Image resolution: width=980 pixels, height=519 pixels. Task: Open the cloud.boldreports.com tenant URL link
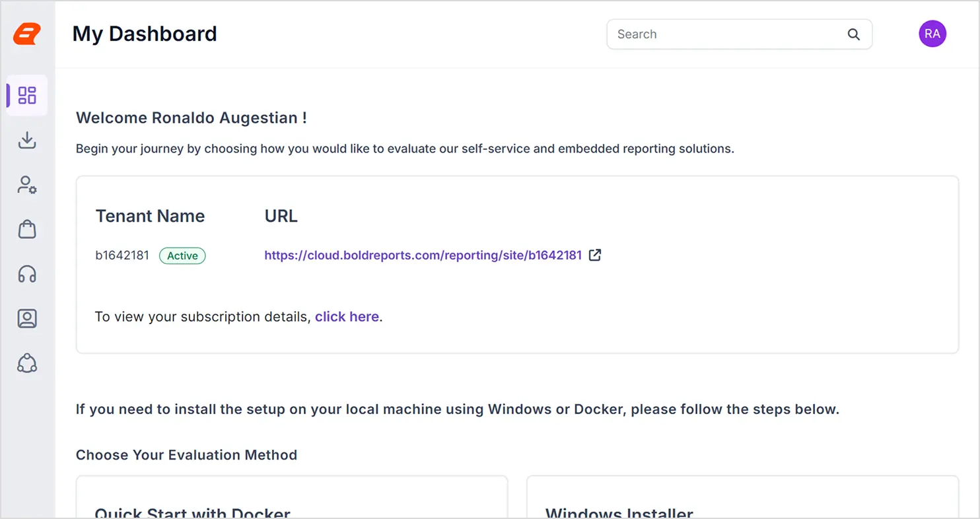[423, 256]
